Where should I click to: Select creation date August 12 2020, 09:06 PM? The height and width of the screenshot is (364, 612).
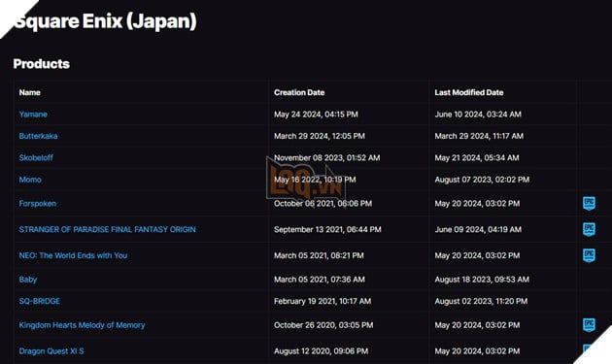(x=321, y=351)
